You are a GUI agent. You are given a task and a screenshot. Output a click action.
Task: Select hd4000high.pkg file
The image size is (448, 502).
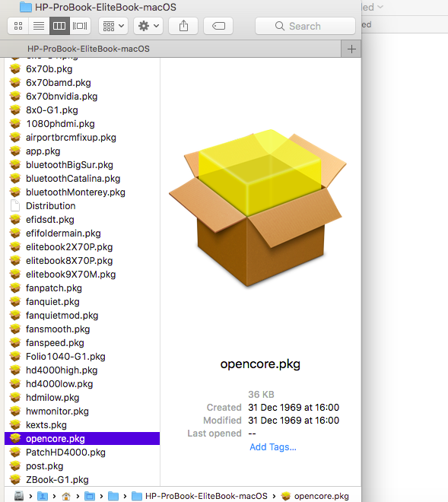point(82,370)
